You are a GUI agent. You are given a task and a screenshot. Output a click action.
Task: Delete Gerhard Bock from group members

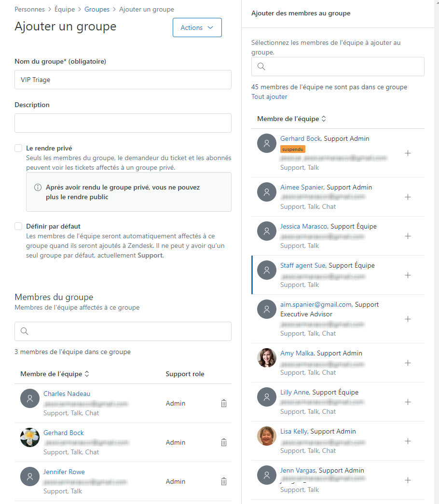click(224, 442)
